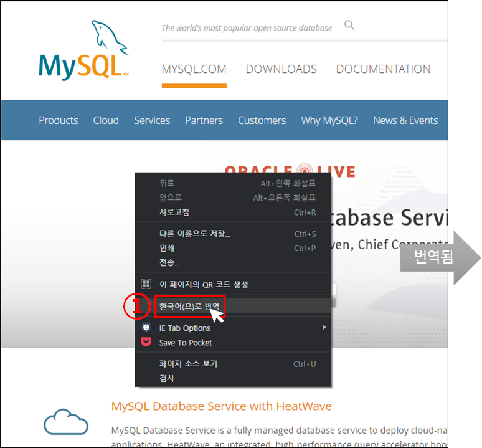Open the Why MySQL? nav link
This screenshot has height=448, width=482.
[329, 120]
